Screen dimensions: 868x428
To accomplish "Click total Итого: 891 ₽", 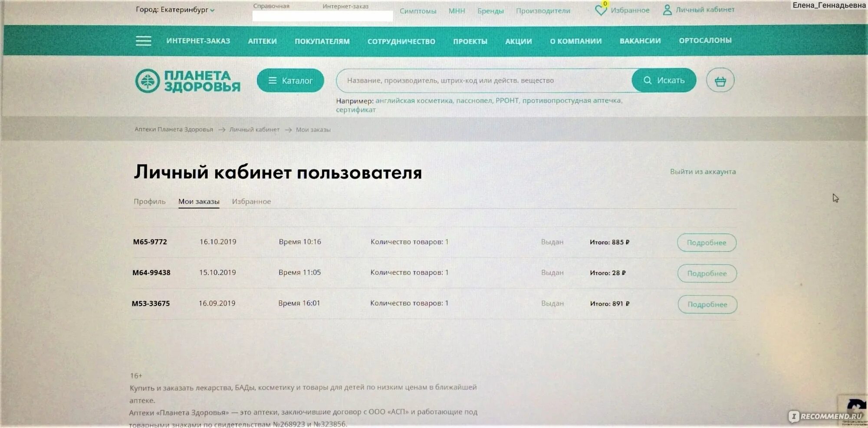I will (x=610, y=304).
